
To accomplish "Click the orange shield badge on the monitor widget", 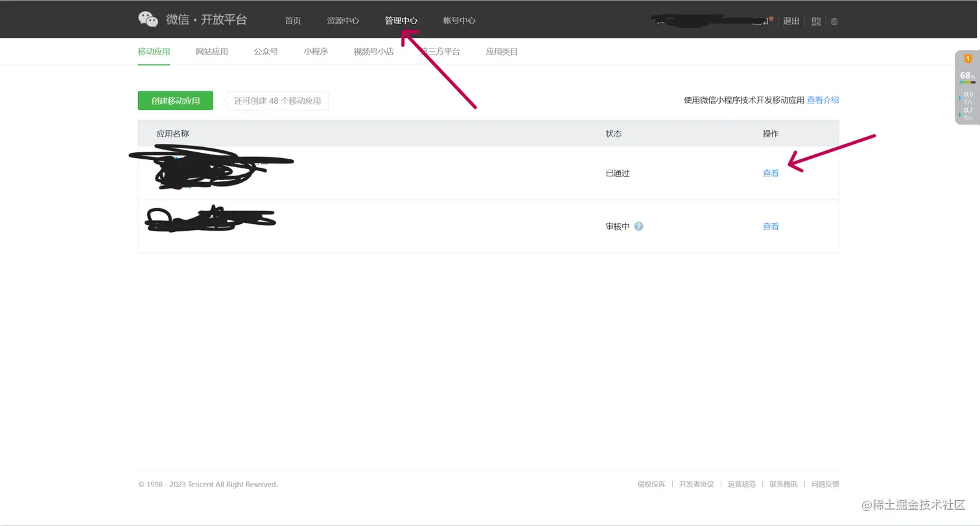I will click(x=967, y=58).
